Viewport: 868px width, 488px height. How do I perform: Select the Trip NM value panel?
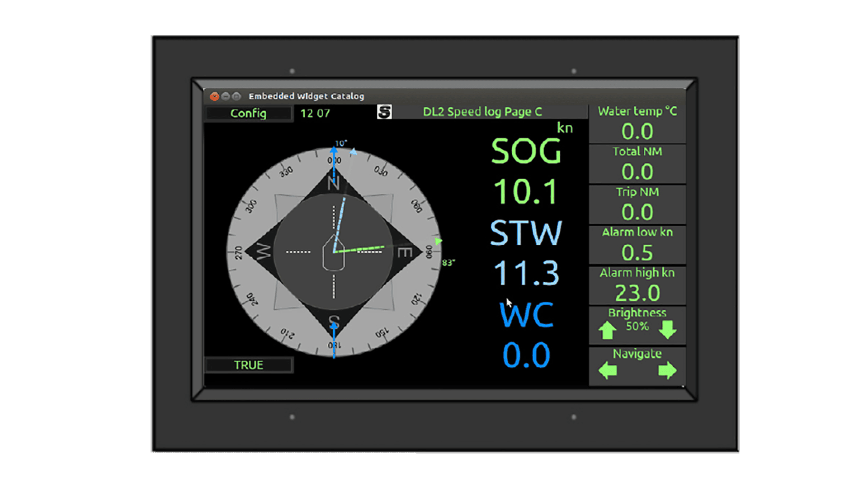(637, 205)
